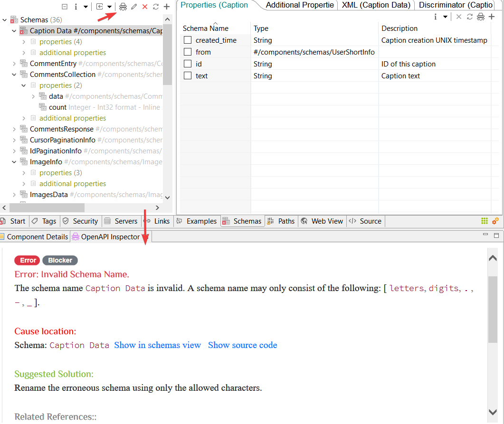This screenshot has height=424, width=504.
Task: Expand the CommentEntry schema node
Action: 14,64
